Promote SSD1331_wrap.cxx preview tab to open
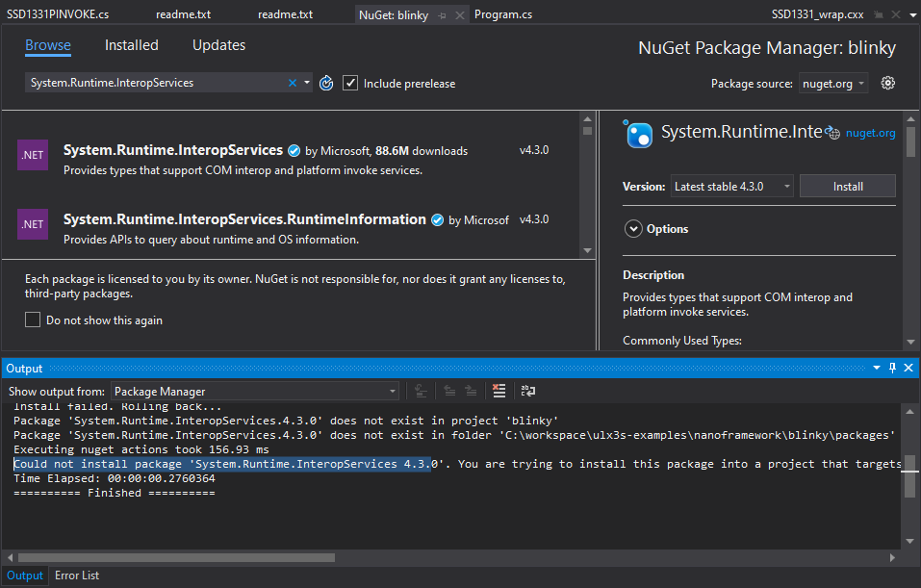Screen dimensions: 921x588 [878, 14]
